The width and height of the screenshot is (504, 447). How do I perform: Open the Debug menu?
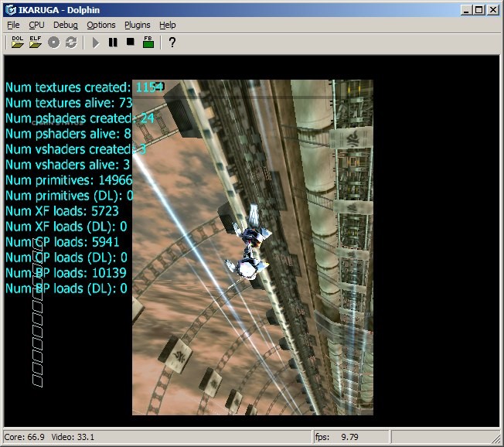66,25
